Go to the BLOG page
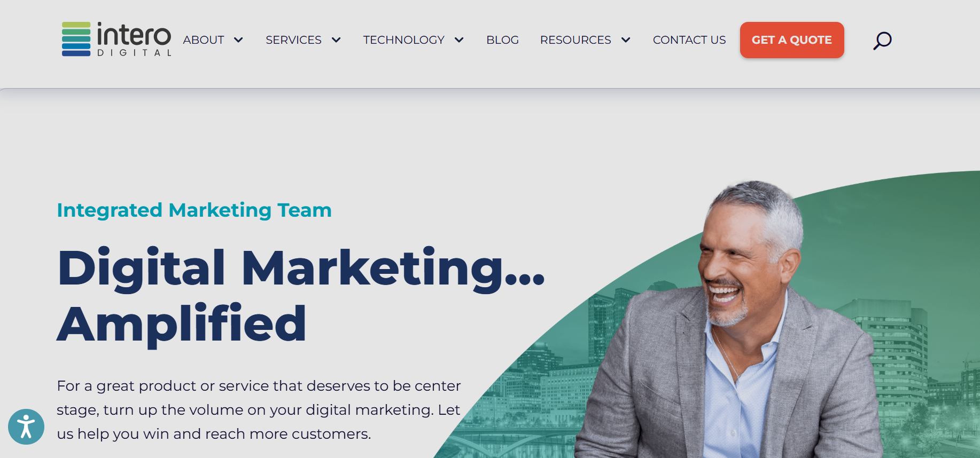Screen dimensions: 980x458 click(502, 40)
